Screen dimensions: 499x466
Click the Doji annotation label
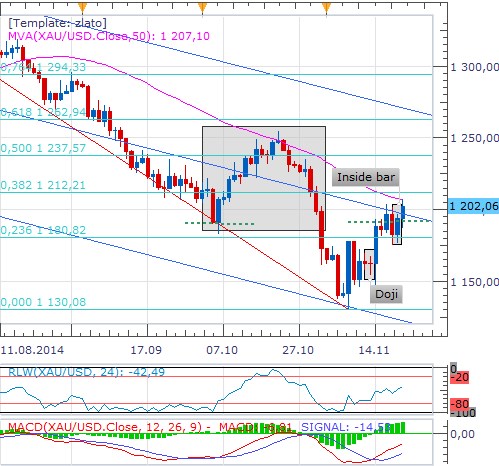(386, 294)
